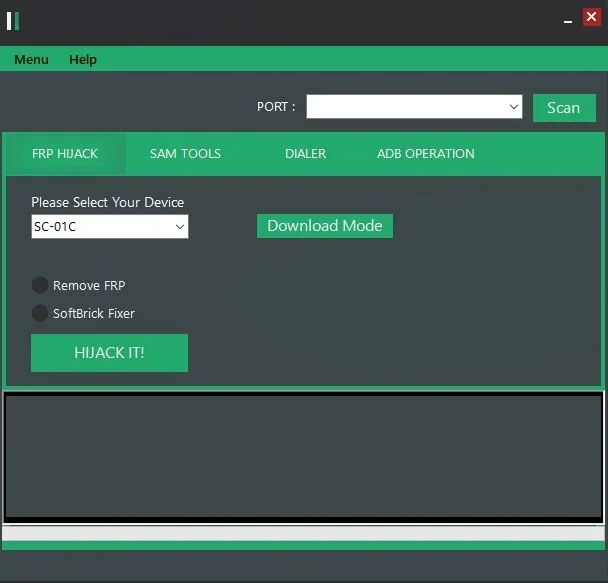Click the PORT : label
The height and width of the screenshot is (583, 608).
276,107
